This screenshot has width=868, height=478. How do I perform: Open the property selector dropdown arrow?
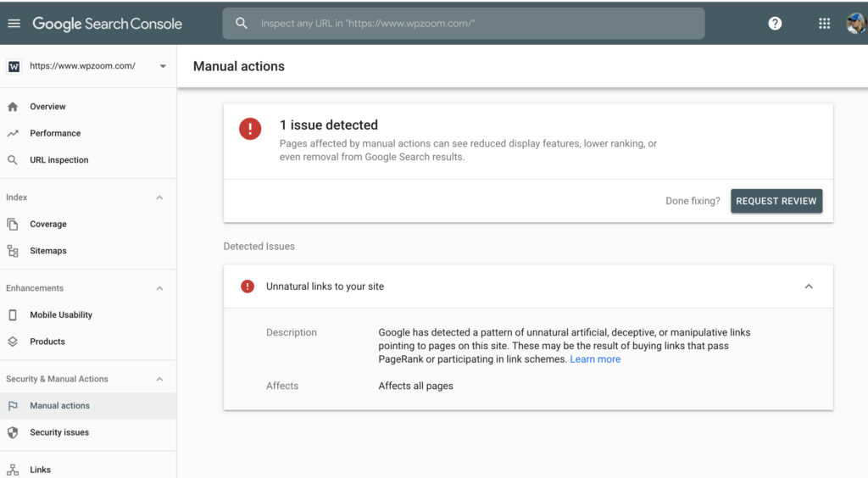163,66
